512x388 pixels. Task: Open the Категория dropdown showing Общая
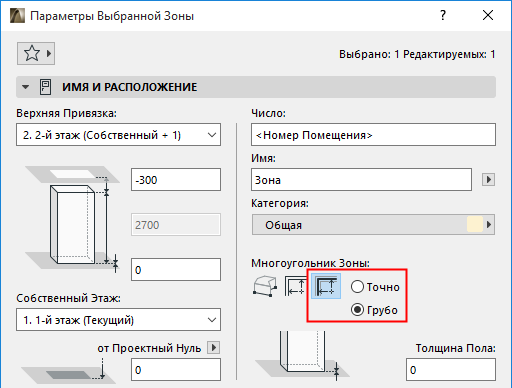(373, 225)
